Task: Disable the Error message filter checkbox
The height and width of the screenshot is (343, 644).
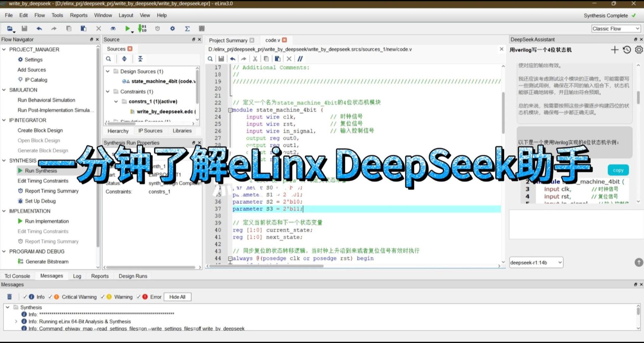Action: (x=139, y=297)
